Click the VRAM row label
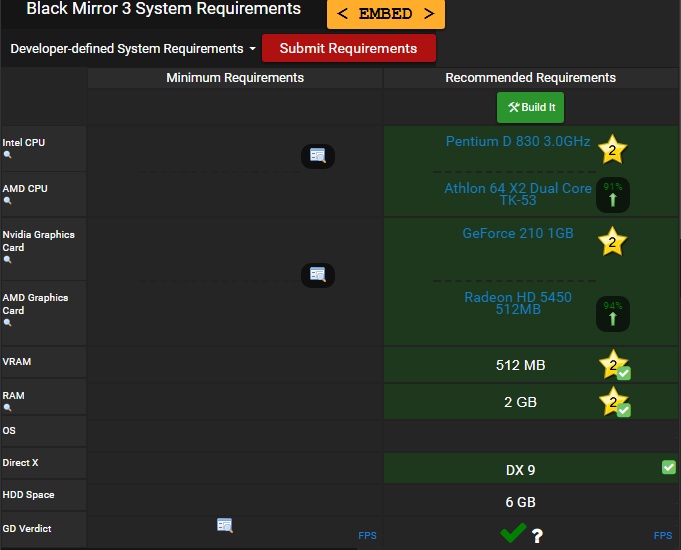The image size is (681, 550). pos(17,361)
